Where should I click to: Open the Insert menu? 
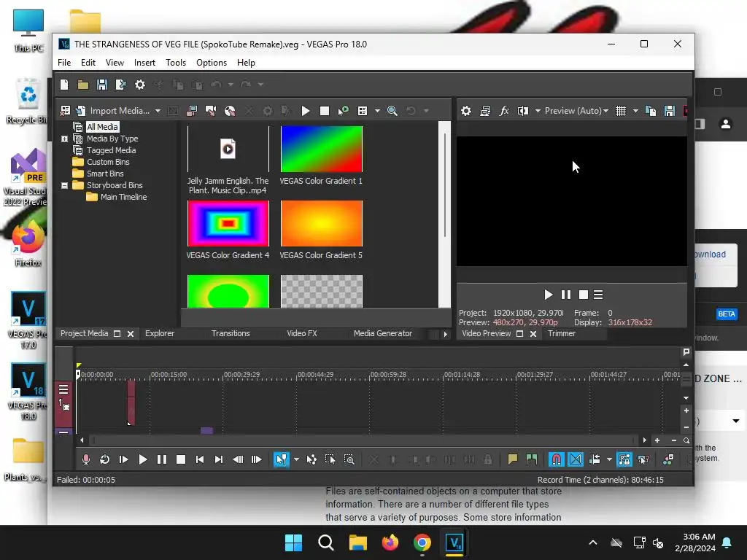[144, 63]
